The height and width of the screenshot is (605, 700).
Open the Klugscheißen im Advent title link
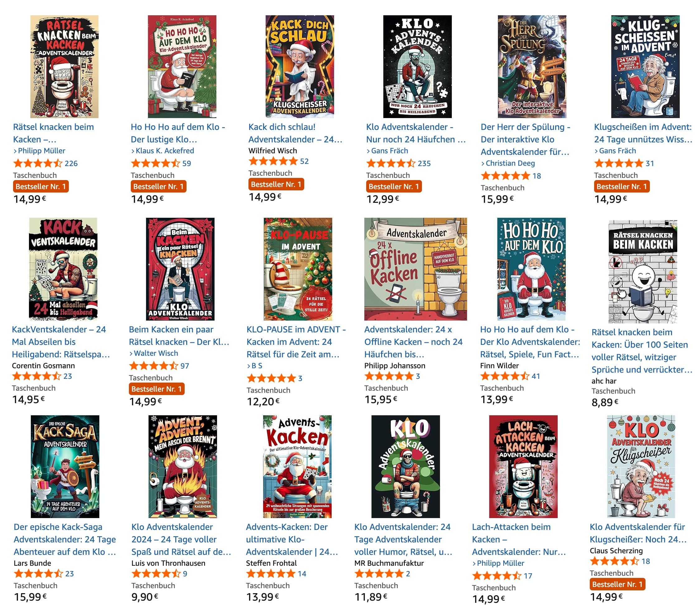[643, 133]
